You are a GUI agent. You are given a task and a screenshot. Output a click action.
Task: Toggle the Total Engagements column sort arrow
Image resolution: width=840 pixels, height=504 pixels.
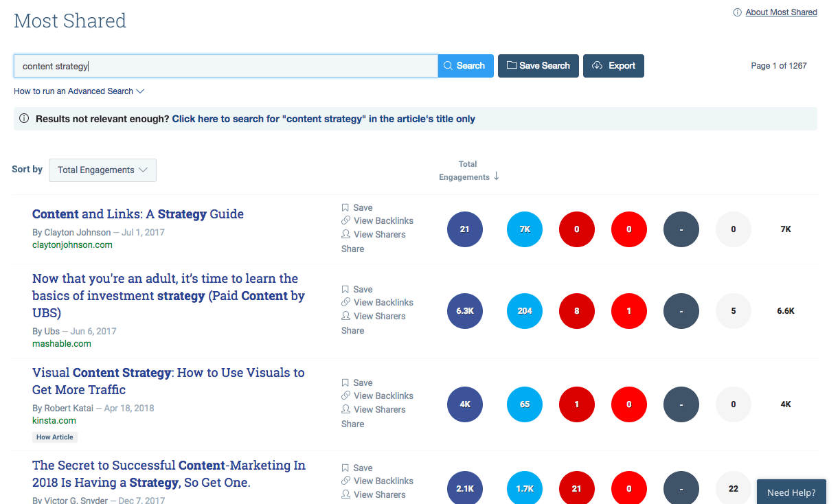point(496,176)
